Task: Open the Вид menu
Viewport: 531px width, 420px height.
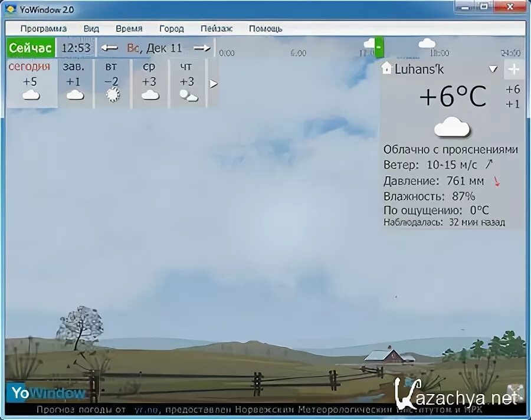Action: [91, 29]
